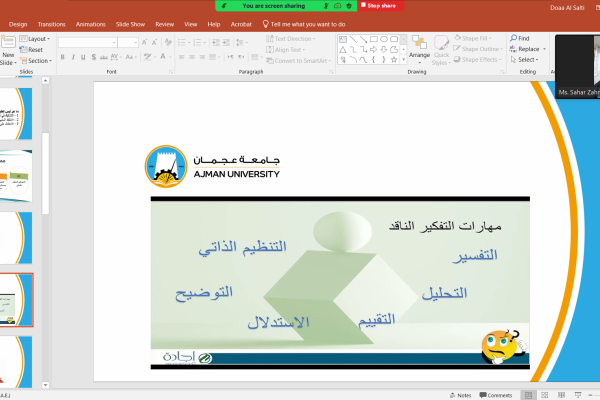Switch to the Slide Show tab

pyautogui.click(x=130, y=24)
